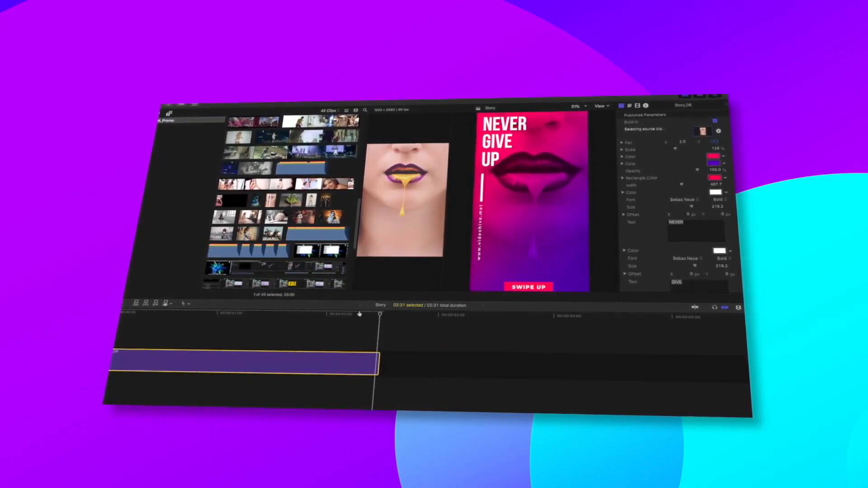Open the tool selector dropdown arrow

[189, 304]
